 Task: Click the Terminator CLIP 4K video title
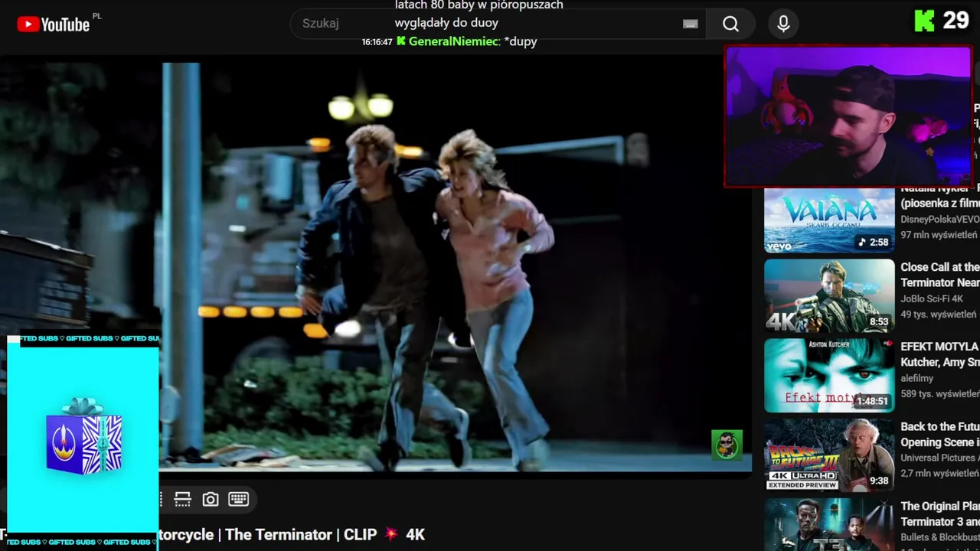[291, 534]
